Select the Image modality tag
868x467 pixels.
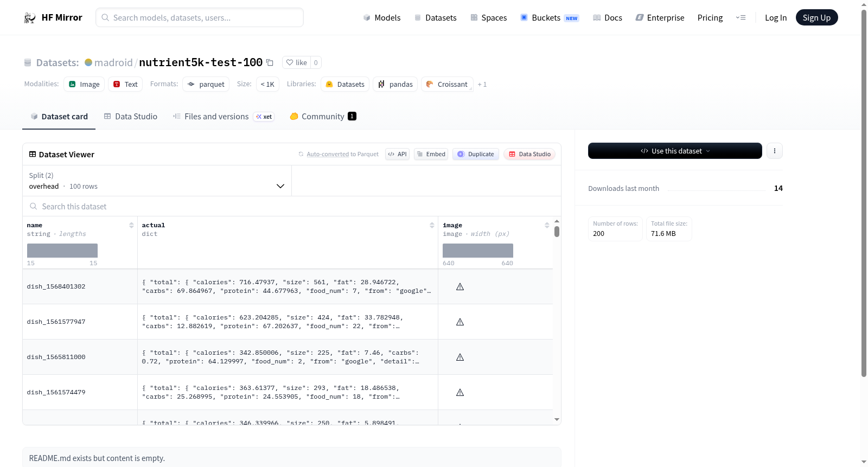84,84
